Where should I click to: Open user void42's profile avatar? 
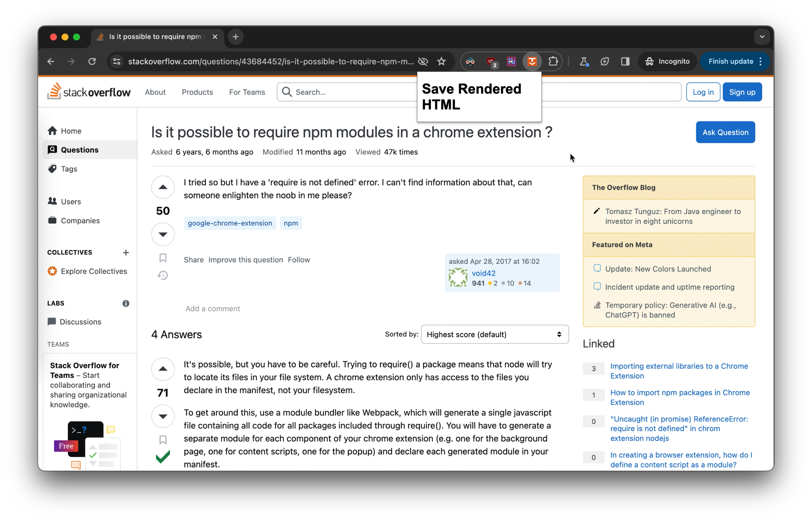click(458, 277)
